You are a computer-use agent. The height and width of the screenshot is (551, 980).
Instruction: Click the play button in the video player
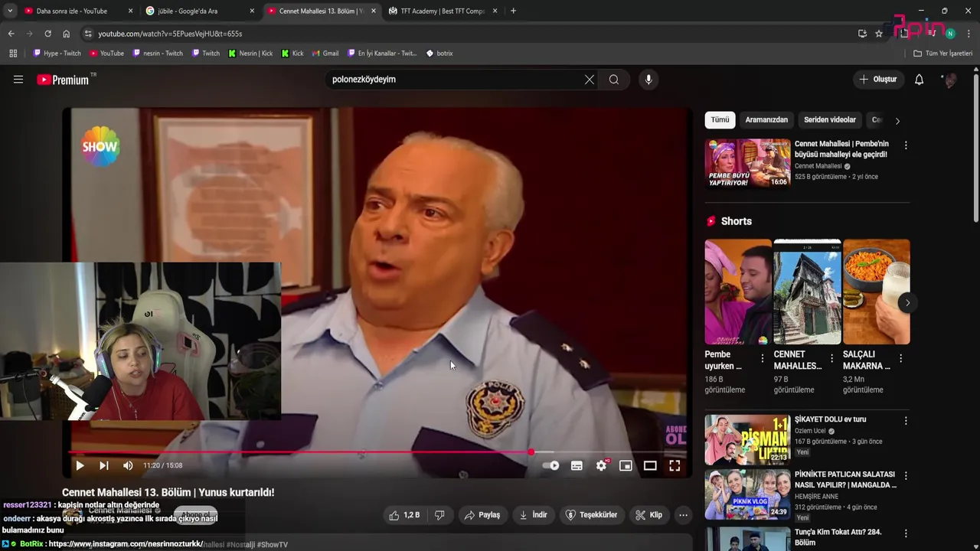coord(80,465)
